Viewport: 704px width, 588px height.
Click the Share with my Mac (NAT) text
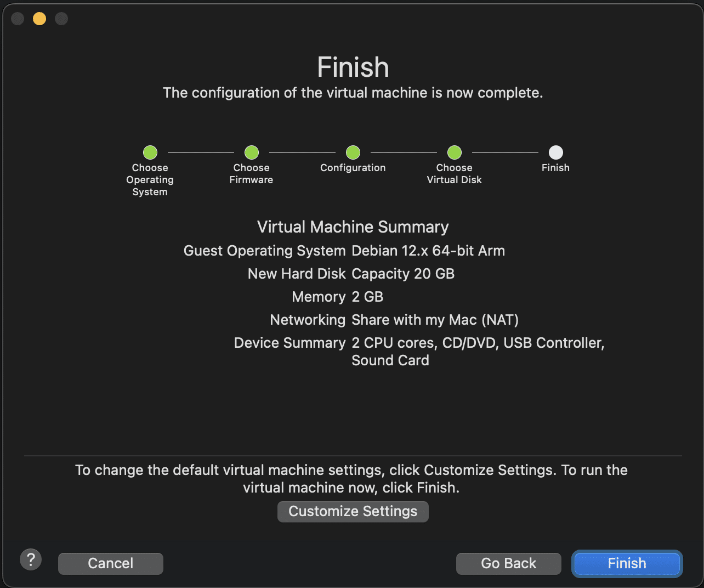pos(434,320)
